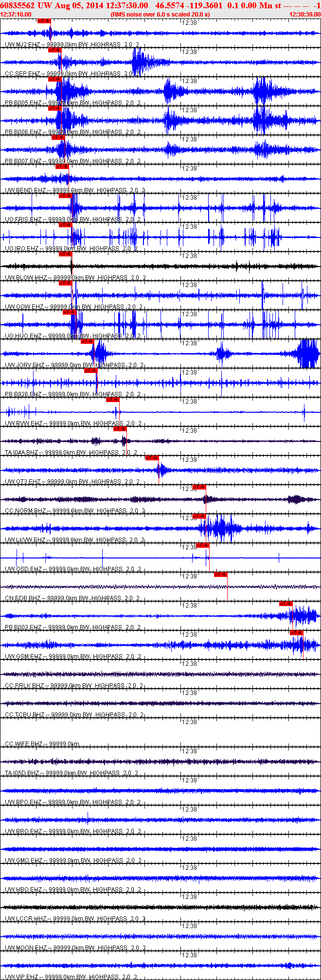This screenshot has width=321, height=980.
Task: Click the red pick marker on UW.MJ2 trace
Action: [44, 21]
